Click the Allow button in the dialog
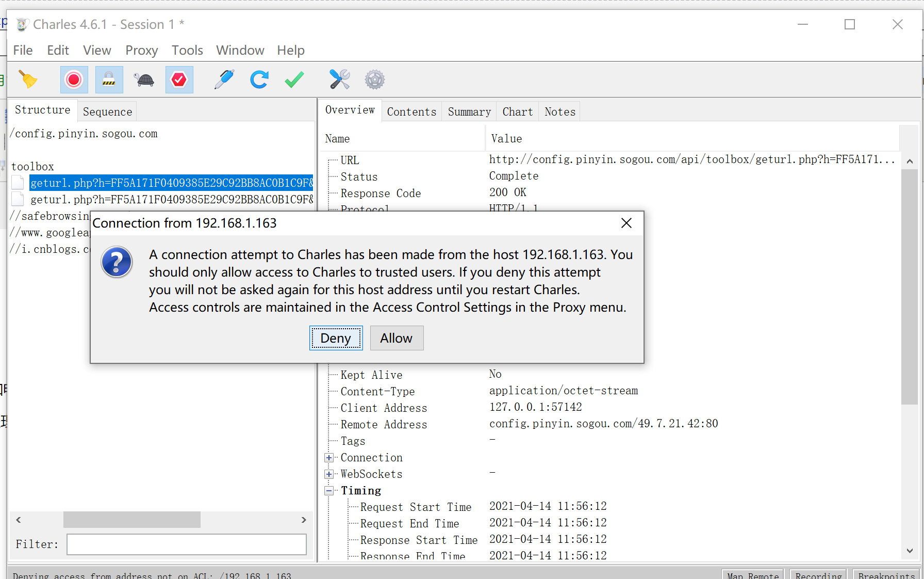The image size is (924, 579). pos(397,338)
